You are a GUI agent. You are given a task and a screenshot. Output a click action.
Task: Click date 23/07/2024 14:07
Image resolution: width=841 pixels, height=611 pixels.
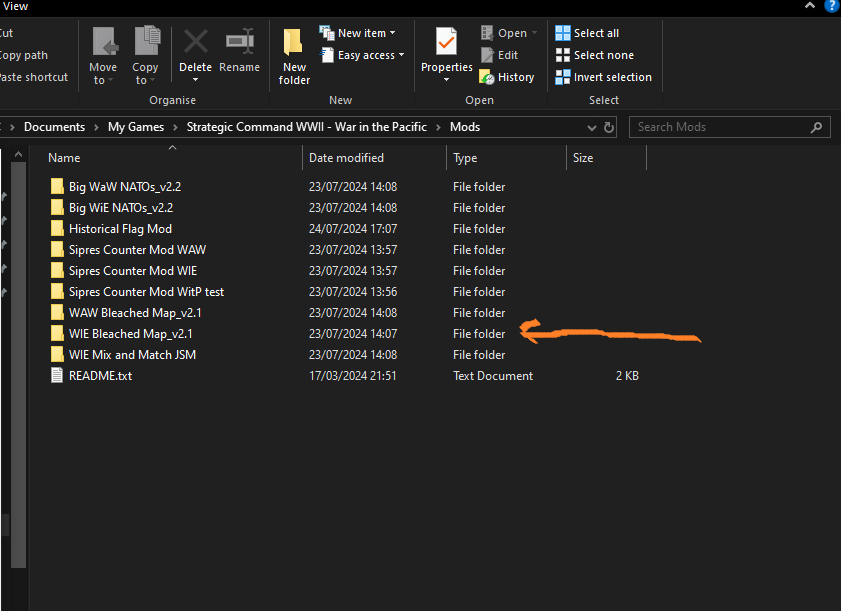(x=353, y=334)
